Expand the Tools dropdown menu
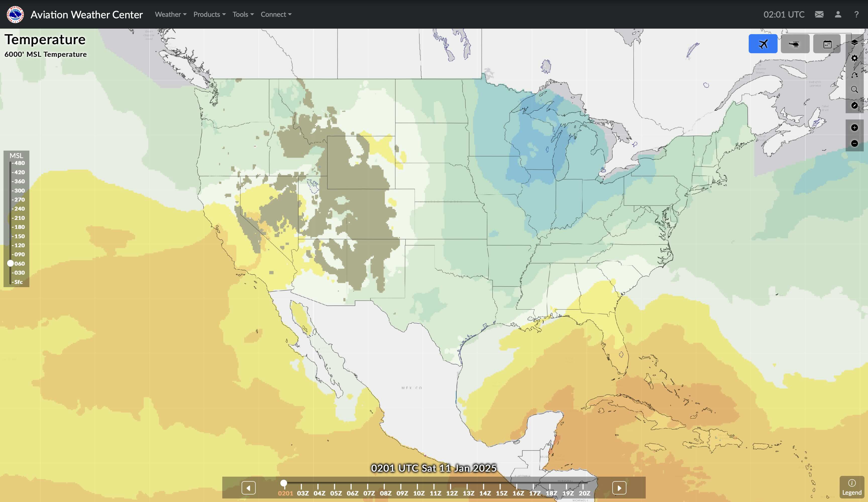 pyautogui.click(x=243, y=15)
